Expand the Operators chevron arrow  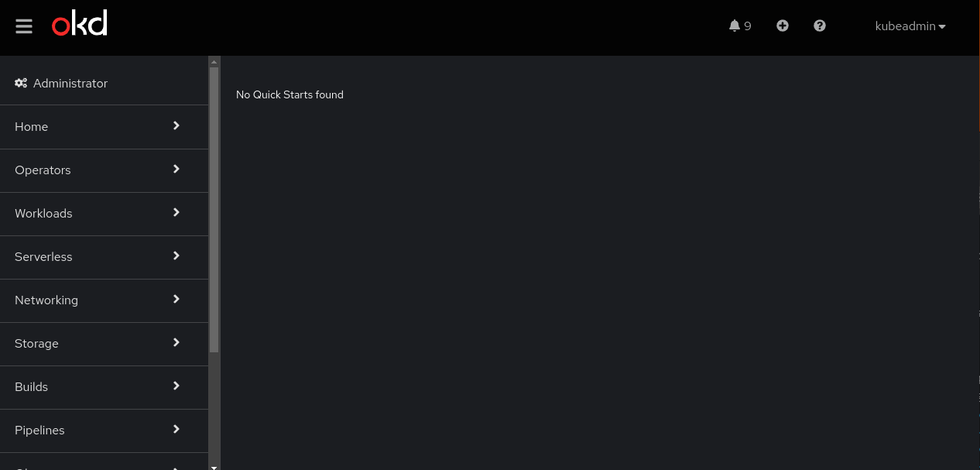click(176, 169)
